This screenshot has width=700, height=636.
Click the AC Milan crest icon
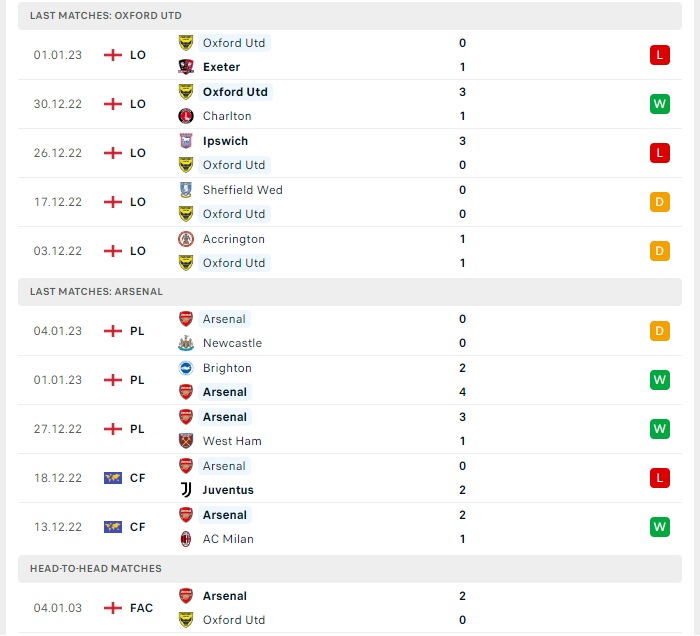click(185, 539)
